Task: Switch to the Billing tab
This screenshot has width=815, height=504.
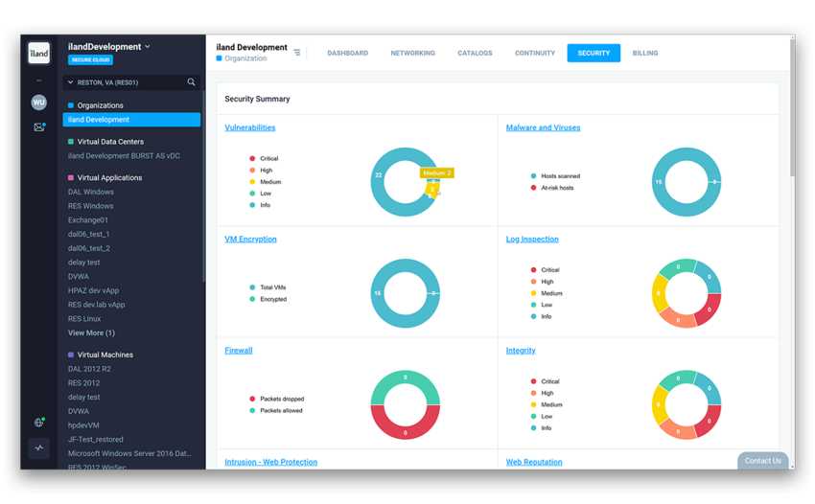Action: [645, 53]
